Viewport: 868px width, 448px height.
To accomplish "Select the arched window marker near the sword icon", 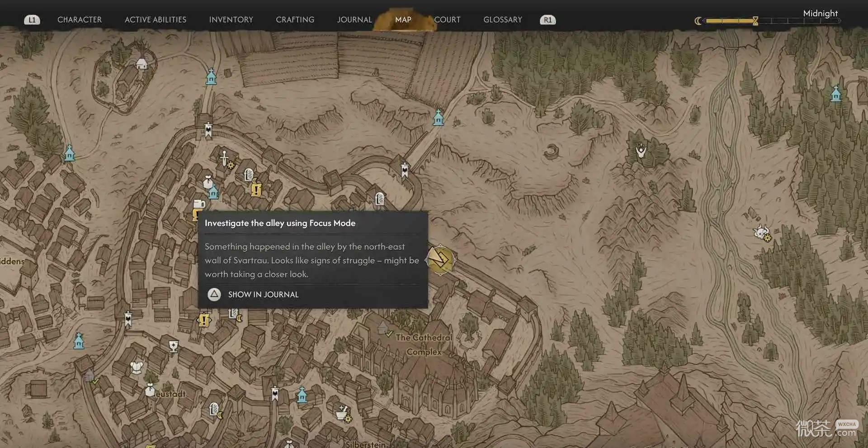I will point(248,174).
